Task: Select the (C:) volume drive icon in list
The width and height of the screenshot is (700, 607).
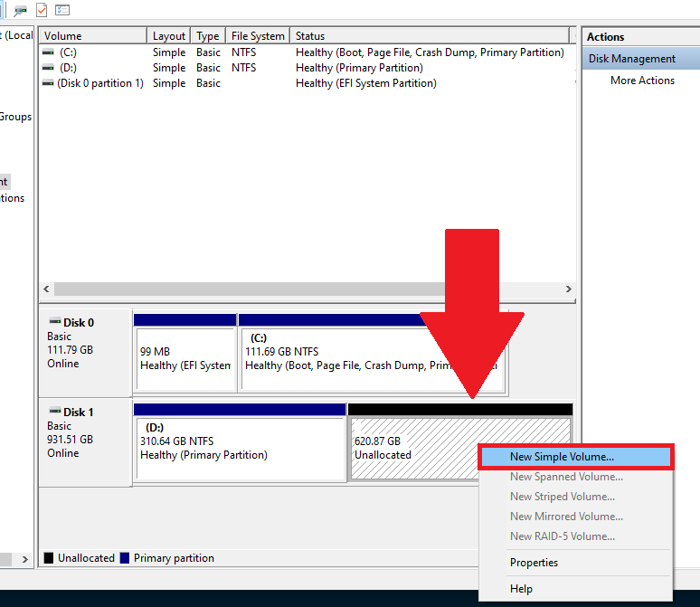Action: point(49,52)
